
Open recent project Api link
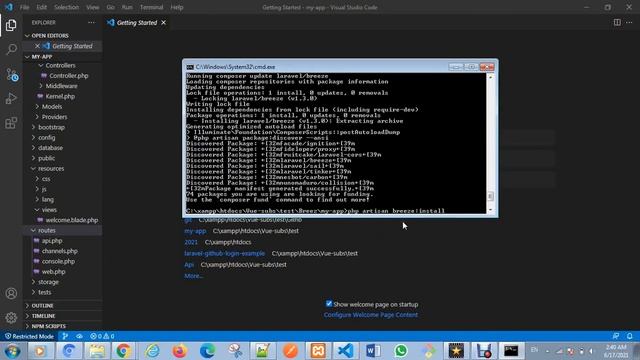189,264
